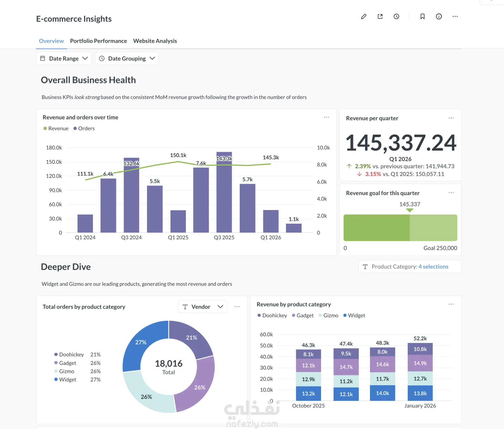The height and width of the screenshot is (429, 504).
Task: Open Revenue goal card ellipsis menu
Action: click(x=451, y=193)
